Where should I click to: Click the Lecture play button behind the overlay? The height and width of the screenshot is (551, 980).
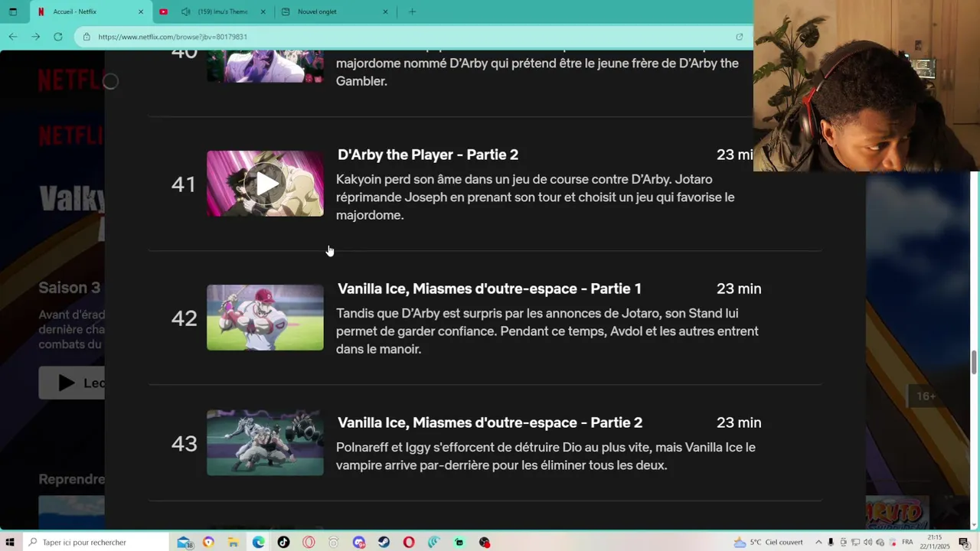71,383
